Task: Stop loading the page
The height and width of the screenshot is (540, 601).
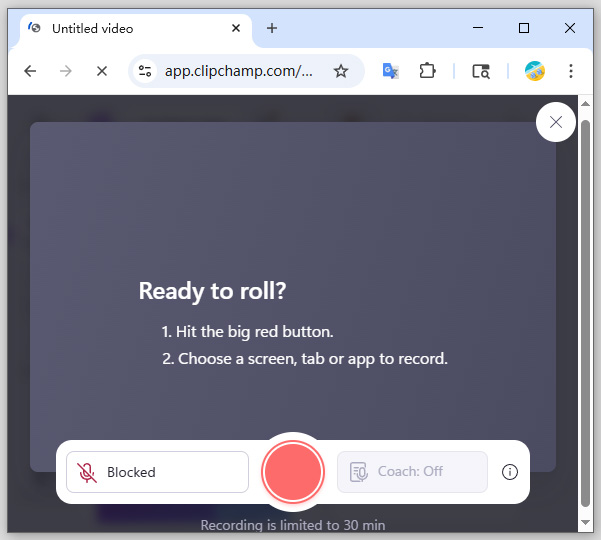Action: point(102,71)
